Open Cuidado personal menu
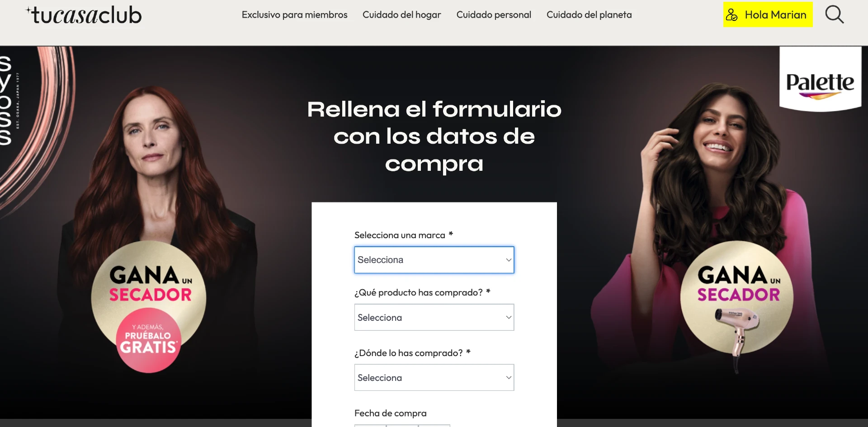This screenshot has width=868, height=427. pyautogui.click(x=494, y=15)
